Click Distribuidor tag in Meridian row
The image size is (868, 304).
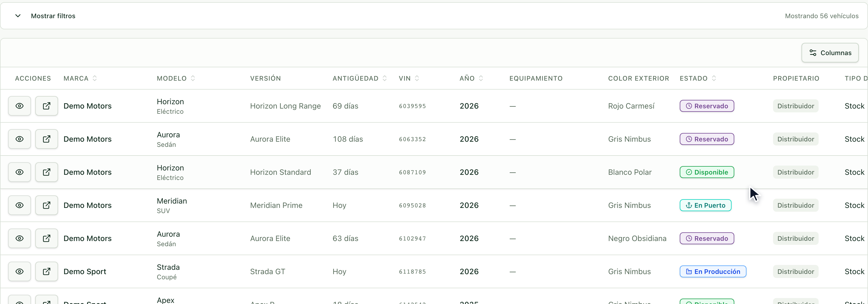click(796, 205)
